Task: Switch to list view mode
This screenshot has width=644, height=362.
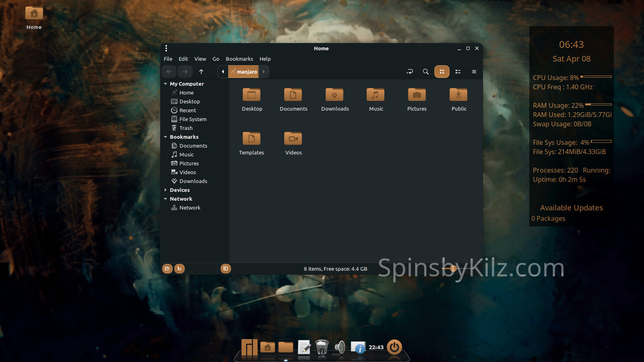Action: click(458, 72)
